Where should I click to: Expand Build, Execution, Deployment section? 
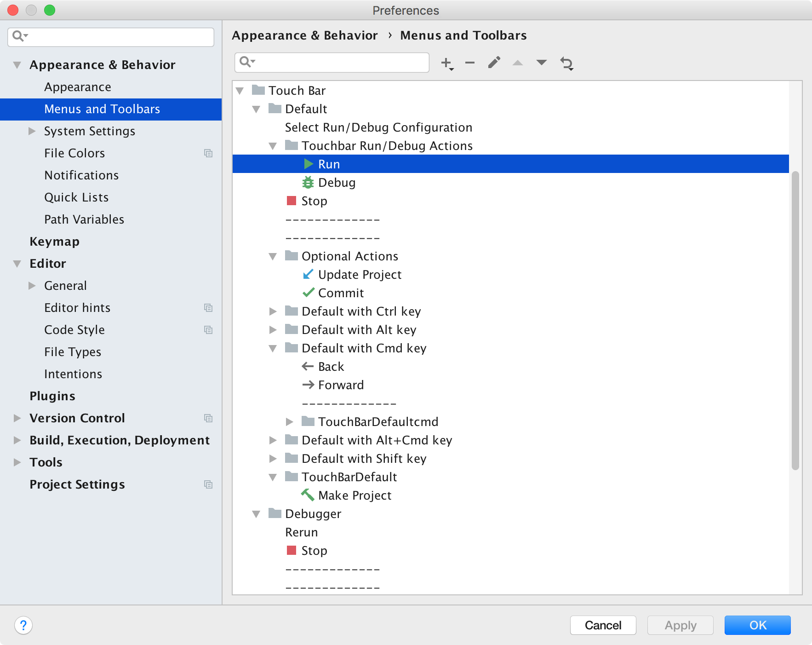pos(17,440)
